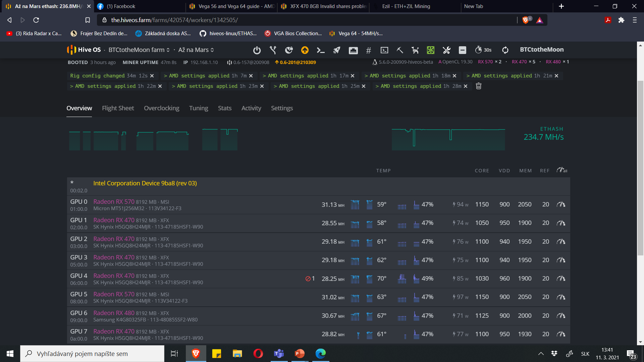Open GPU 0 overclock speedometer icon

click(x=561, y=204)
